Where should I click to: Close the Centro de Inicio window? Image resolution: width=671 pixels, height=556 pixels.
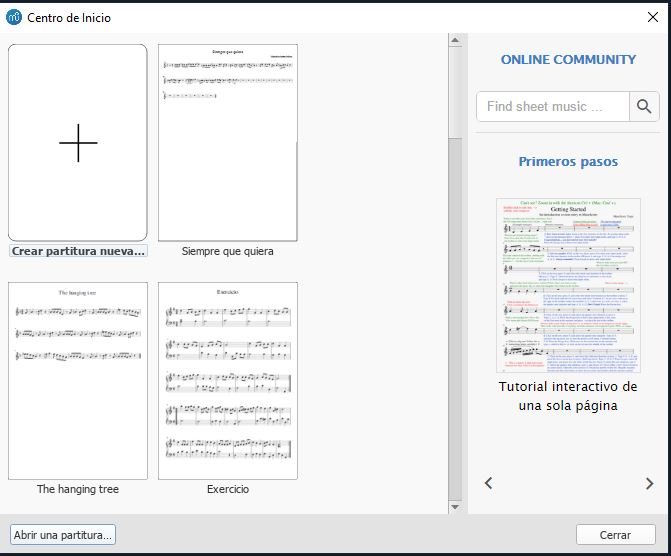tap(653, 17)
